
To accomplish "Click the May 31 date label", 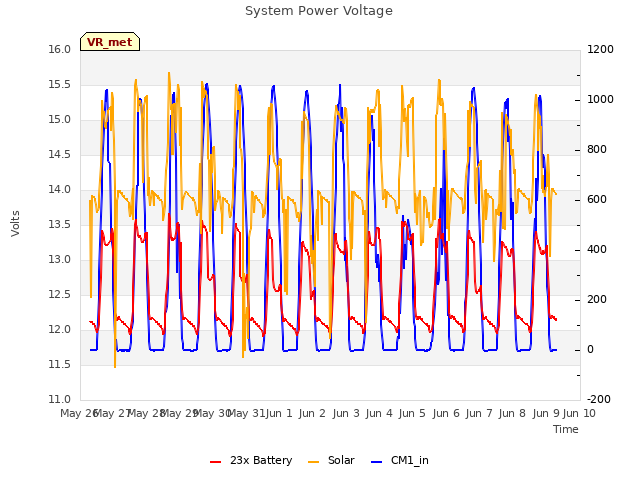I will click(246, 413).
